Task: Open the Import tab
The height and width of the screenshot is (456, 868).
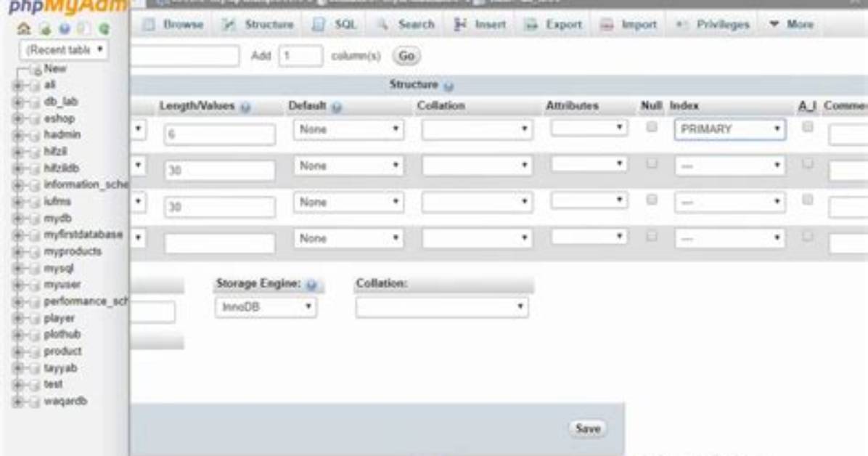Action: coord(629,25)
